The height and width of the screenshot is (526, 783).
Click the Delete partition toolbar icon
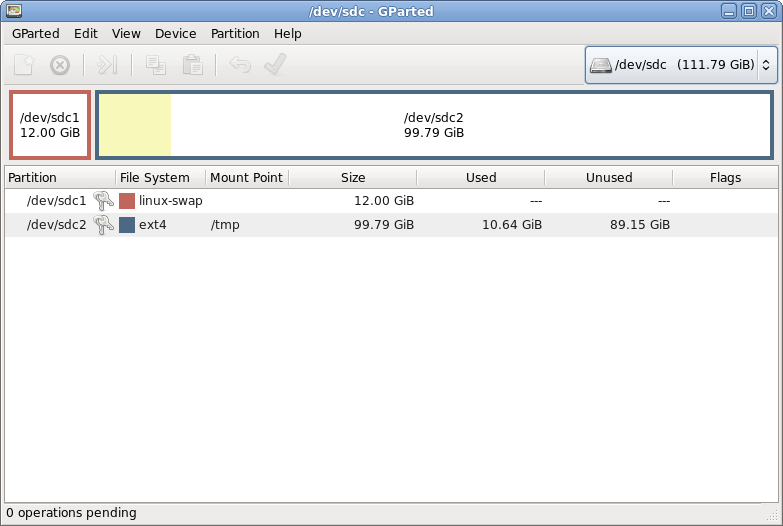point(60,65)
